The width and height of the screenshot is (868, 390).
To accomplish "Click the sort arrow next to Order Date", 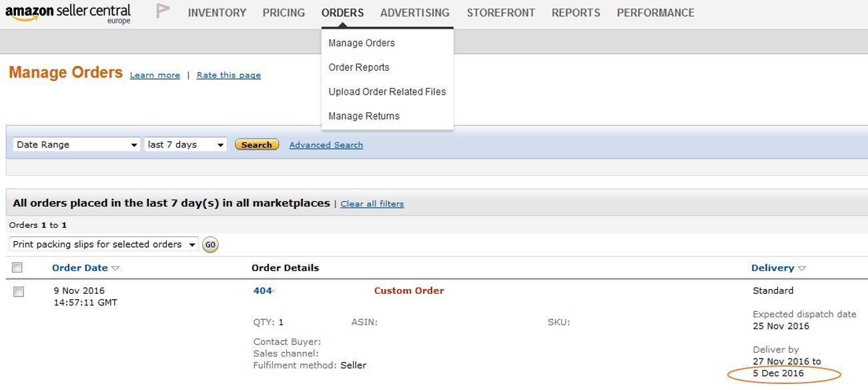I will click(115, 268).
